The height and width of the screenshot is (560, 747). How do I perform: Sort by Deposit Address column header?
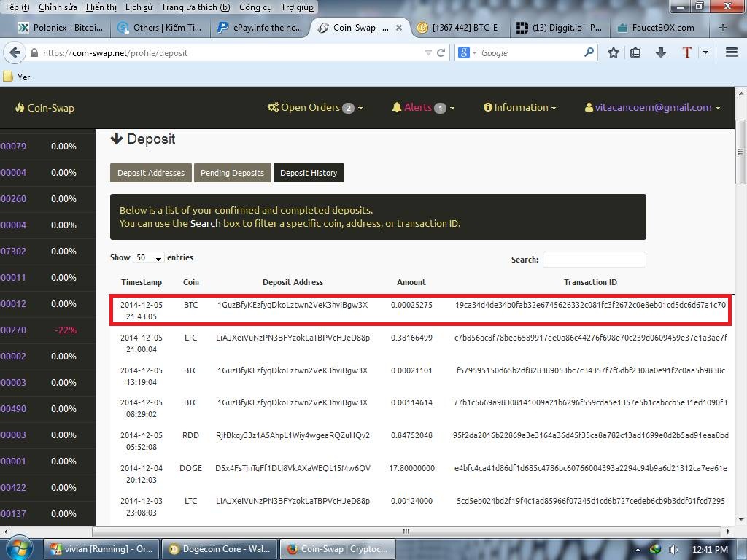point(293,282)
